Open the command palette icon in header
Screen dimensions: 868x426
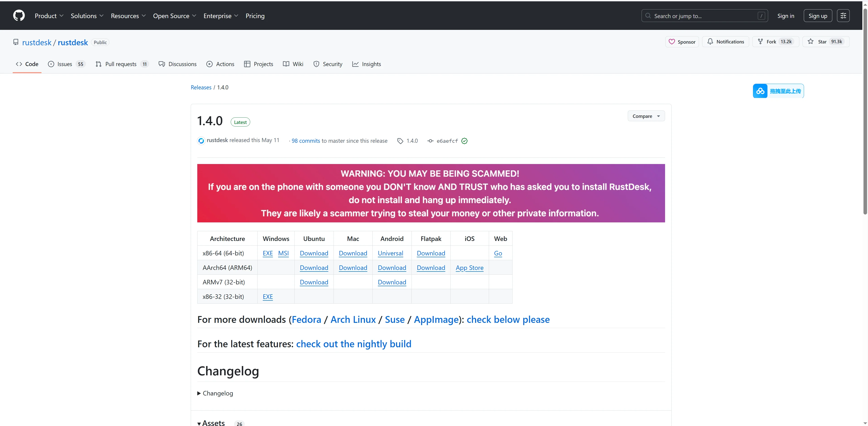pyautogui.click(x=843, y=16)
